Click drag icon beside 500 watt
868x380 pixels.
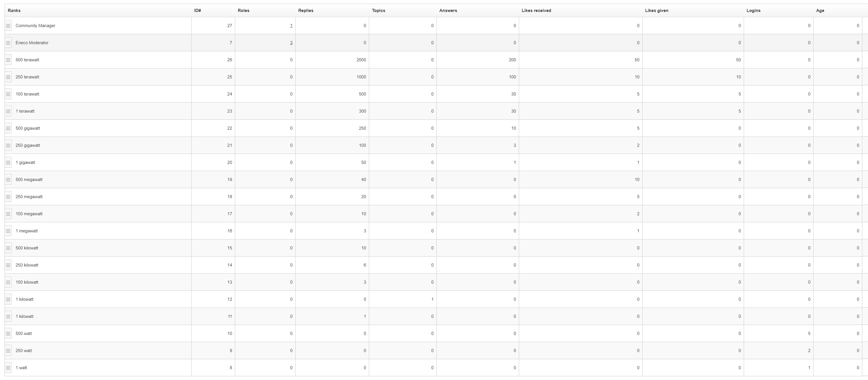point(8,334)
